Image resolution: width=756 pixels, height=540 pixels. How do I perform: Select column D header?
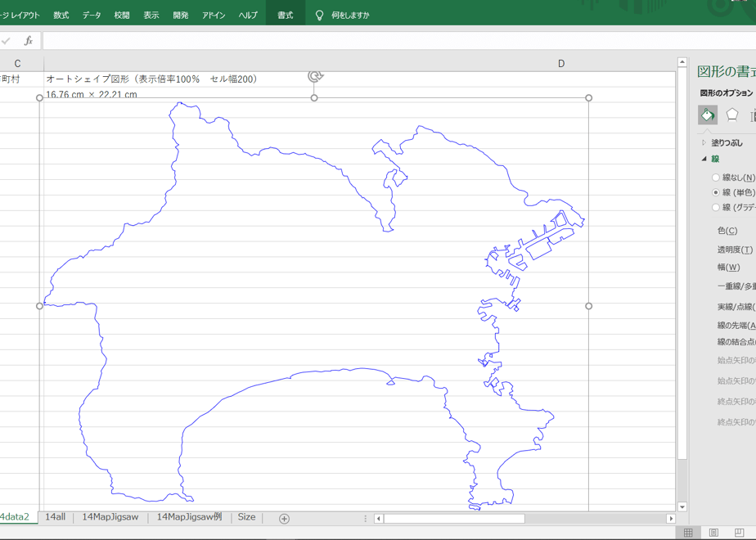[561, 64]
